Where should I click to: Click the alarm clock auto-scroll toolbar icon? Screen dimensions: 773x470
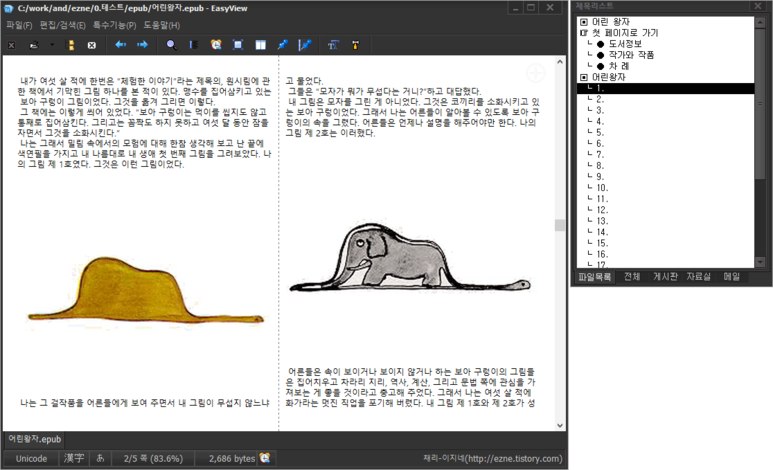(216, 45)
